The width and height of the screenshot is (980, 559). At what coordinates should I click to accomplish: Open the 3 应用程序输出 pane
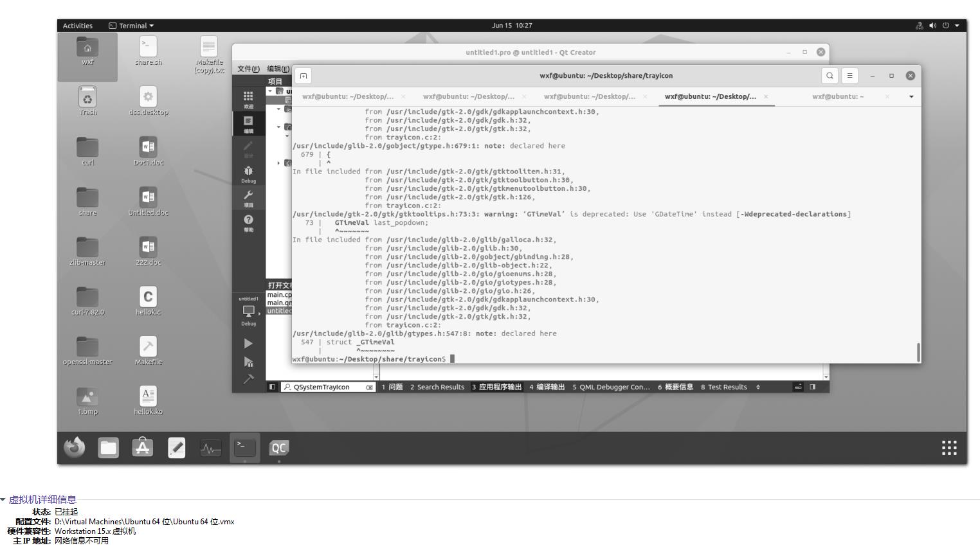497,387
